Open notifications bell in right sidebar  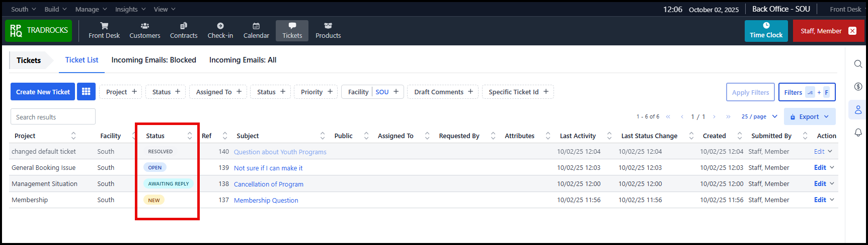pos(858,132)
